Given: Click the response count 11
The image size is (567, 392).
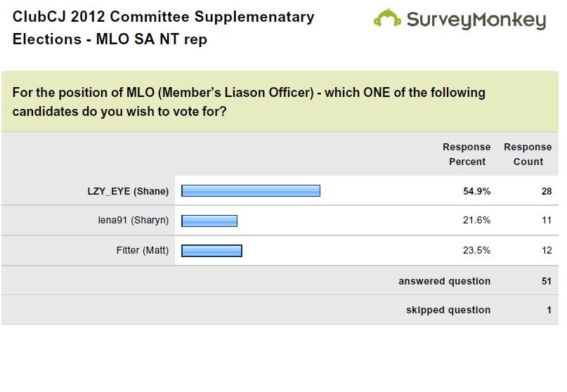Looking at the screenshot, I should point(547,220).
